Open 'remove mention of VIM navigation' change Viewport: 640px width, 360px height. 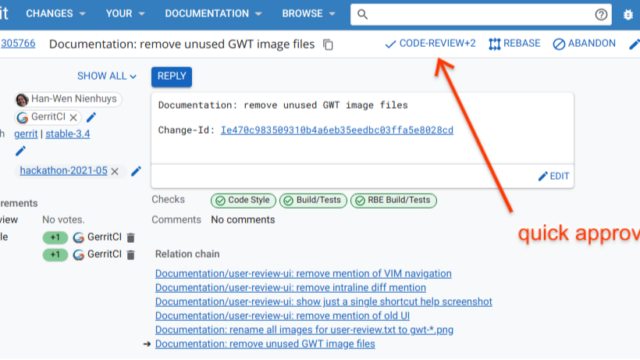pos(303,273)
